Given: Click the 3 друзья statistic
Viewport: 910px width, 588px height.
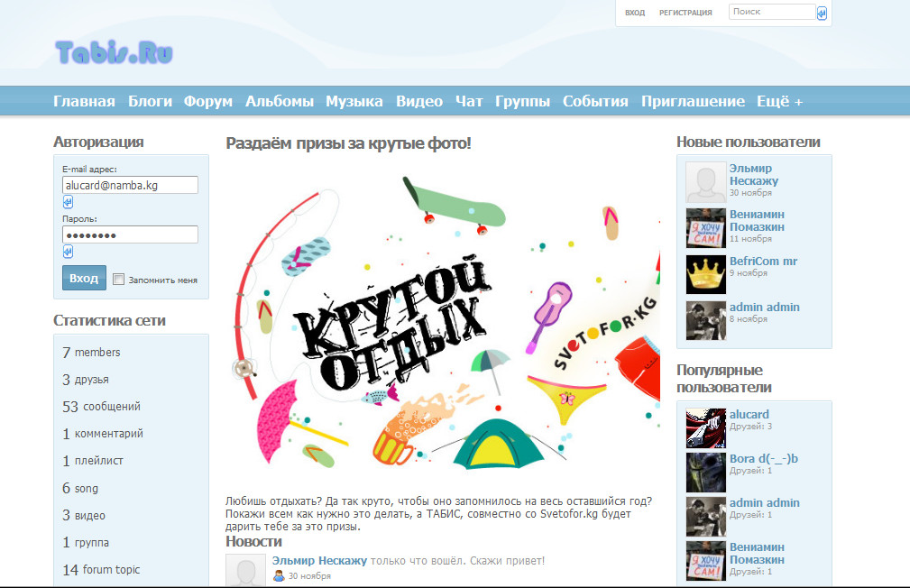Looking at the screenshot, I should click(86, 380).
